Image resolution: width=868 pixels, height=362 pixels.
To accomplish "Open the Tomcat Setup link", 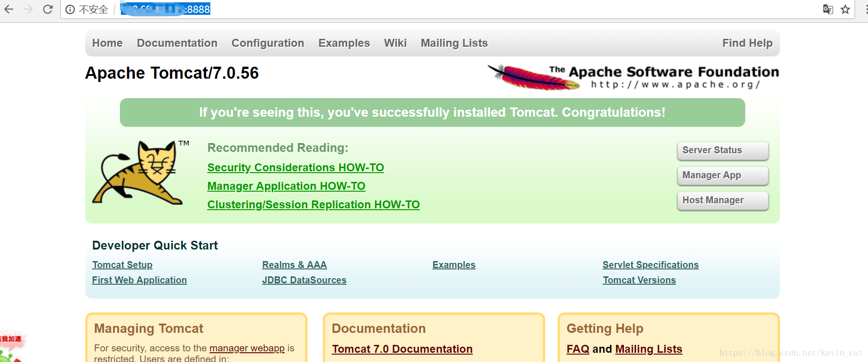I will (x=122, y=265).
